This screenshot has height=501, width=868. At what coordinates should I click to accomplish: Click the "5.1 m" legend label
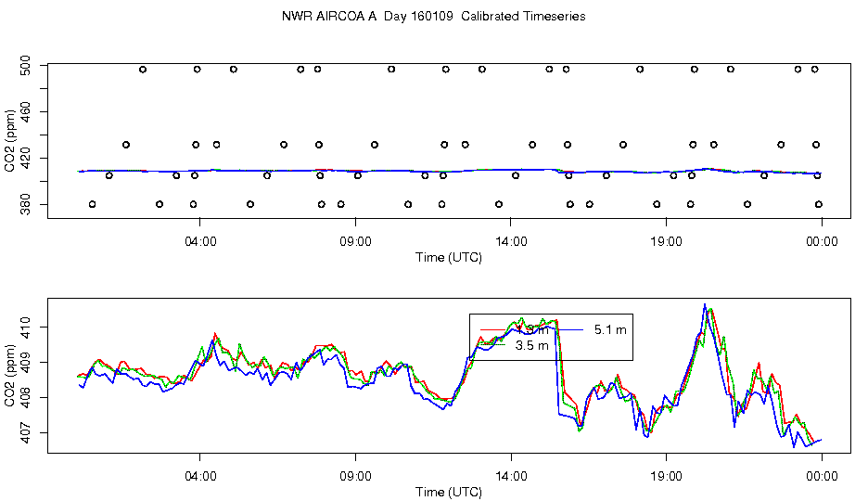tap(610, 330)
